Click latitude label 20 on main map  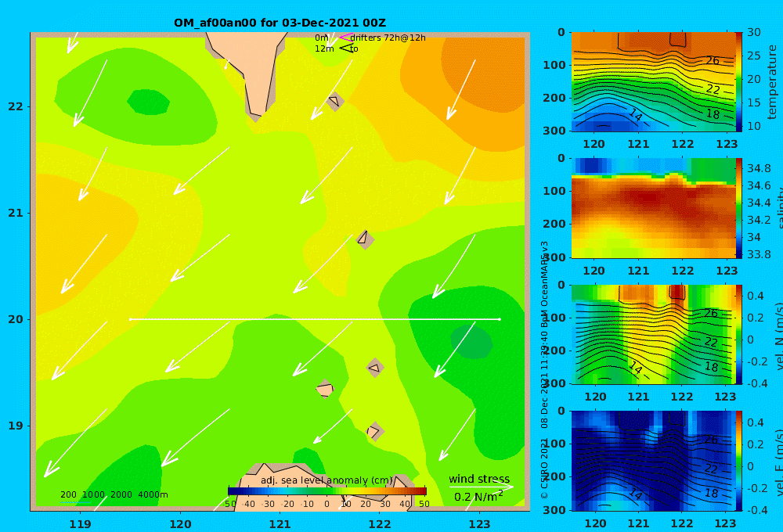tap(16, 319)
